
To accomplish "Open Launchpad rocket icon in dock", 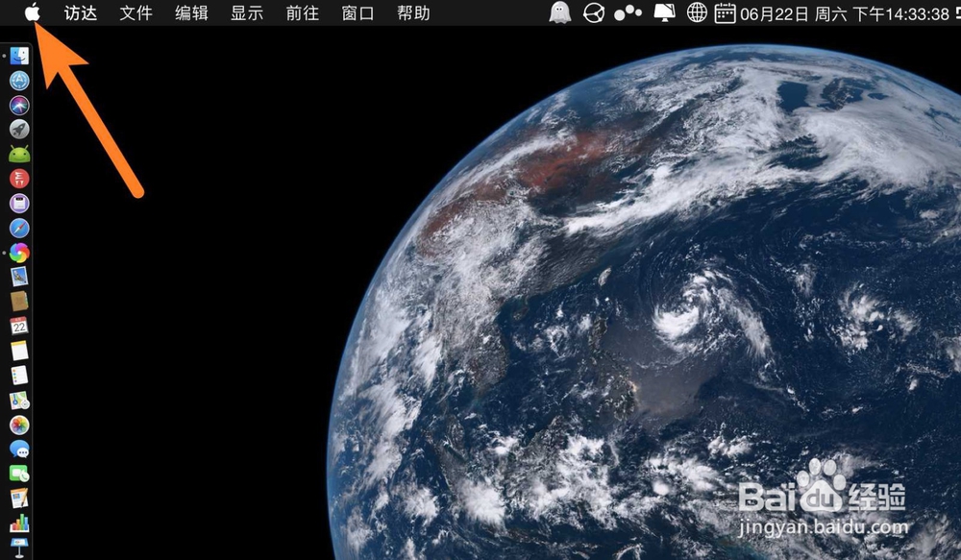I will [x=19, y=130].
